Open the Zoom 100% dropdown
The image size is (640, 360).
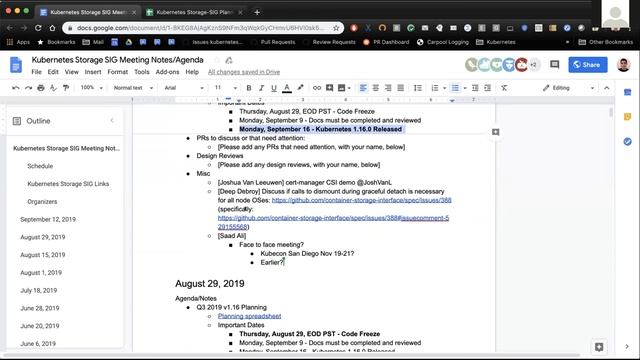[91, 88]
